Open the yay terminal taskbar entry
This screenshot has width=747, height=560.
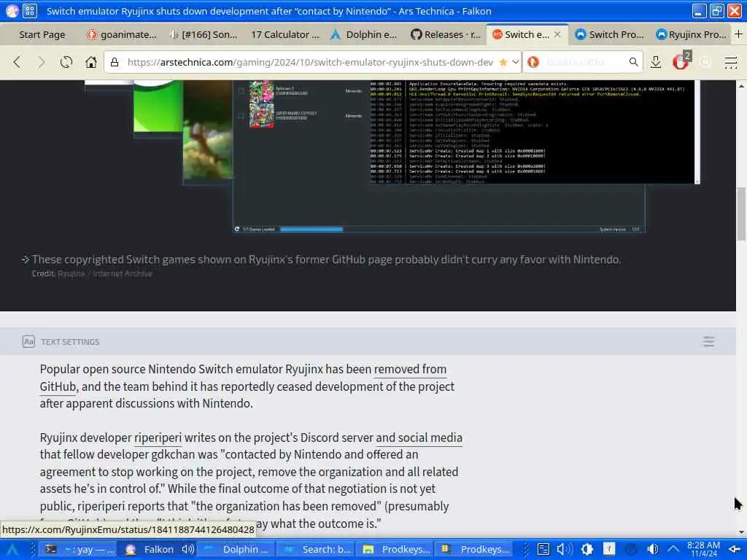pos(79,550)
